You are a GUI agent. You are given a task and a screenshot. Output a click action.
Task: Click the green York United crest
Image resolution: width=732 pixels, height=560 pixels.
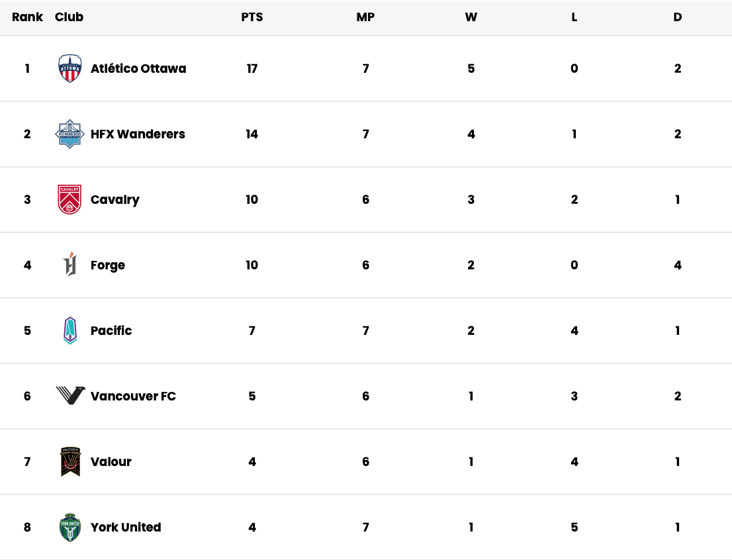pyautogui.click(x=70, y=527)
